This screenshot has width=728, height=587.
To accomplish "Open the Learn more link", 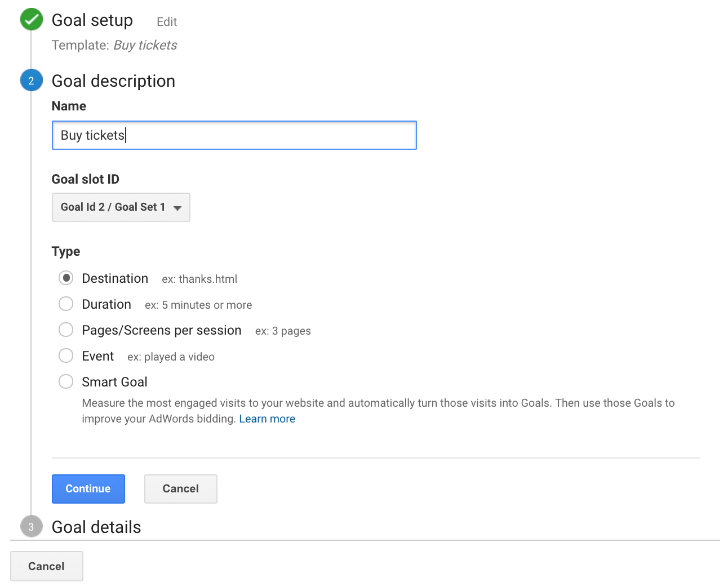I will 267,419.
